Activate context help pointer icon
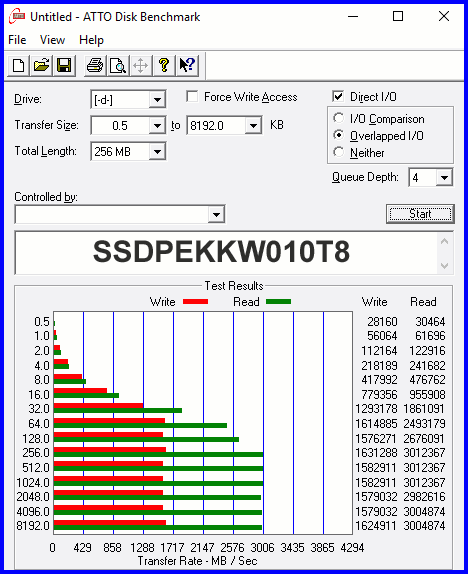The width and height of the screenshot is (468, 574). [187, 66]
